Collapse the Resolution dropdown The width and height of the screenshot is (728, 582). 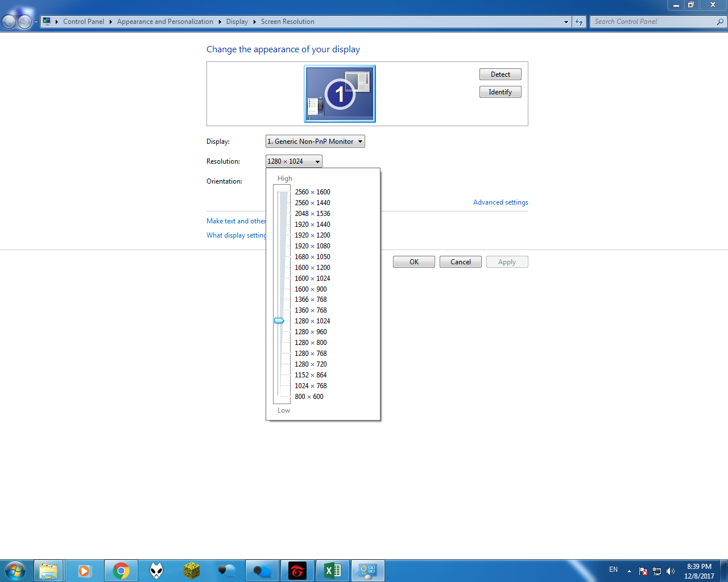pos(294,161)
